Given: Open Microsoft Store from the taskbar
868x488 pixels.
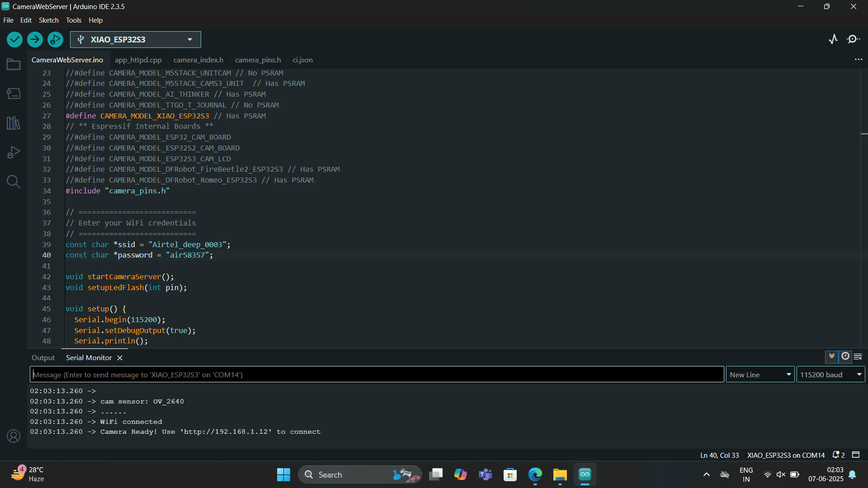Looking at the screenshot, I should tap(510, 474).
